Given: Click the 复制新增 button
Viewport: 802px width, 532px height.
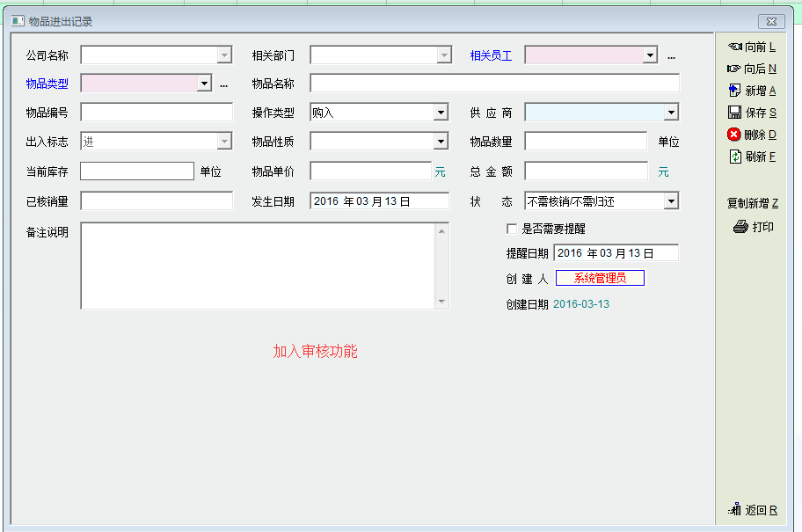Looking at the screenshot, I should [x=752, y=203].
